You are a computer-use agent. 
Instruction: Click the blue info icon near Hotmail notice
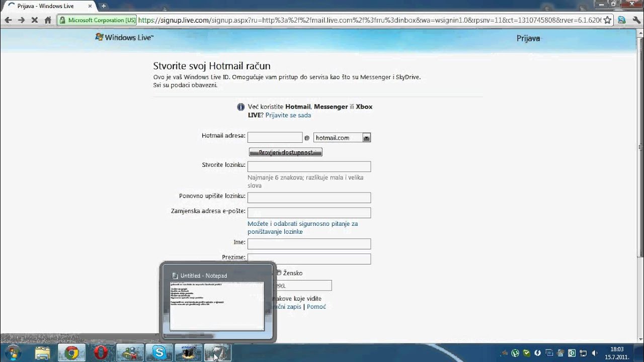click(x=241, y=107)
